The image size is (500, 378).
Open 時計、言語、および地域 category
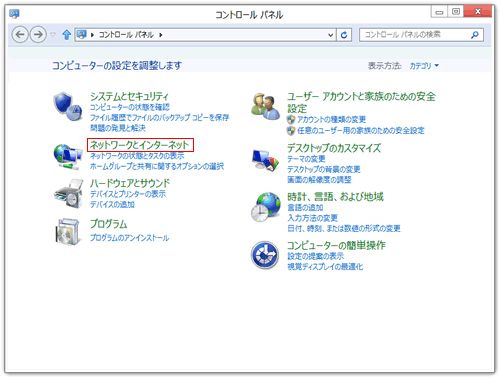coord(335,197)
